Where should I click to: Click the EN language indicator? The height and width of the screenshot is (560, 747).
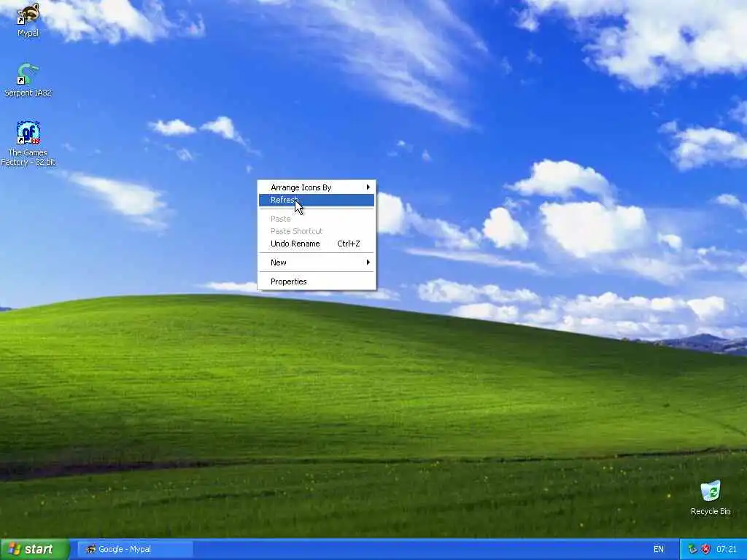pos(659,549)
